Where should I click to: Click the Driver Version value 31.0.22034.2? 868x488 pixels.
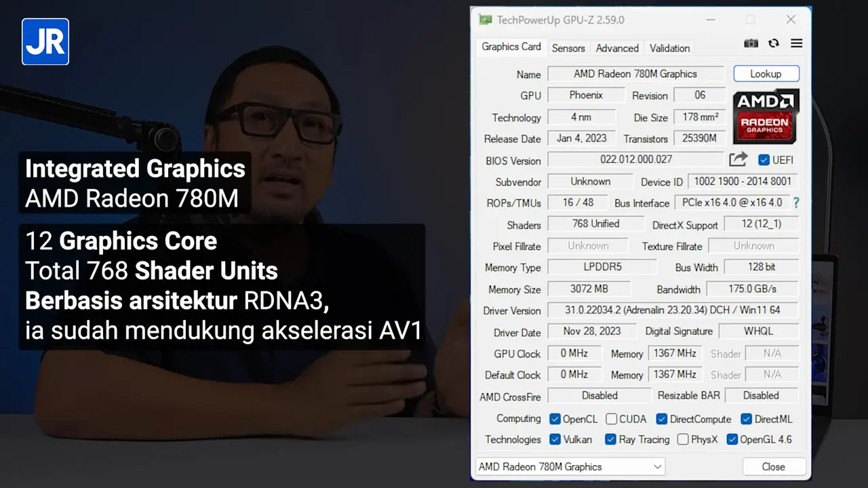pyautogui.click(x=673, y=310)
